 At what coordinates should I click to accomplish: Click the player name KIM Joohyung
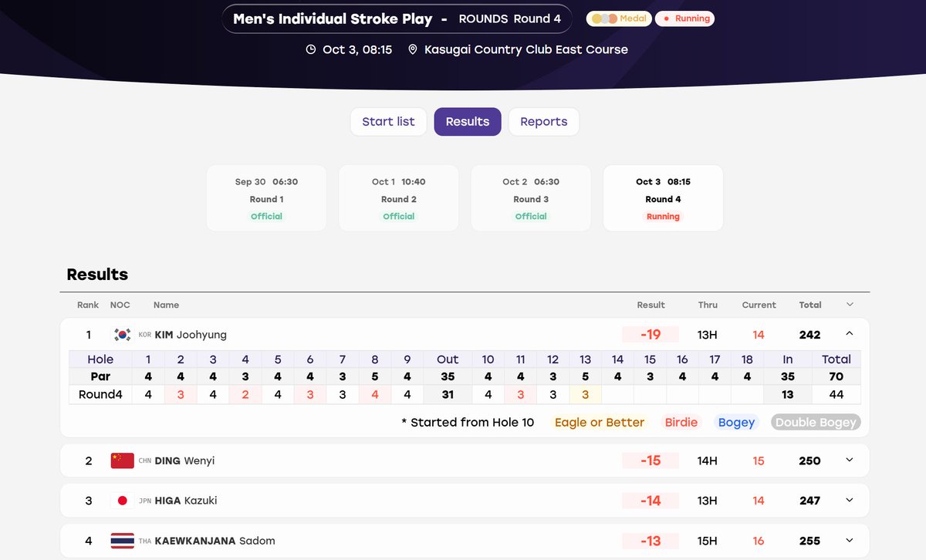pyautogui.click(x=191, y=335)
